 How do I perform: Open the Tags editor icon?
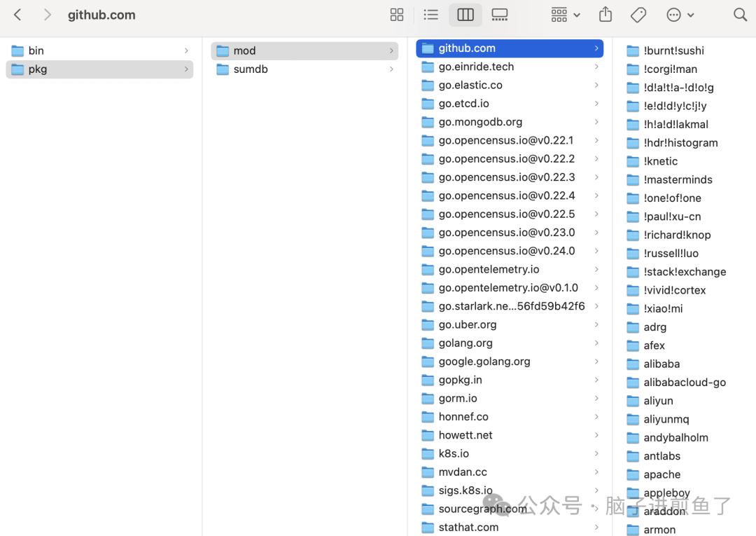(638, 15)
